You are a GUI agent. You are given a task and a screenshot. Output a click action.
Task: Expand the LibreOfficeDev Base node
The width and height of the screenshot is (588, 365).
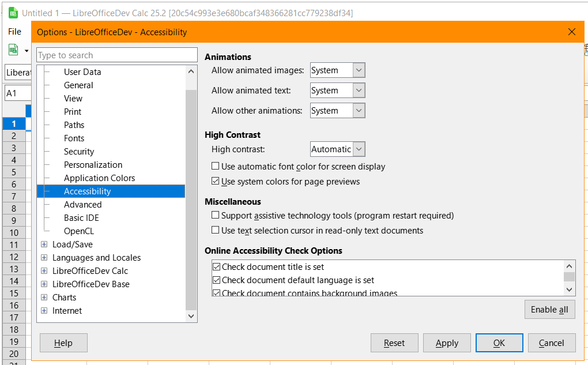[44, 284]
